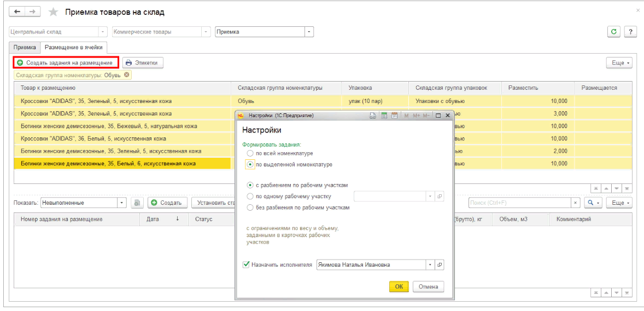644x311 pixels.
Task: Open help with the question mark button
Action: coord(630,32)
